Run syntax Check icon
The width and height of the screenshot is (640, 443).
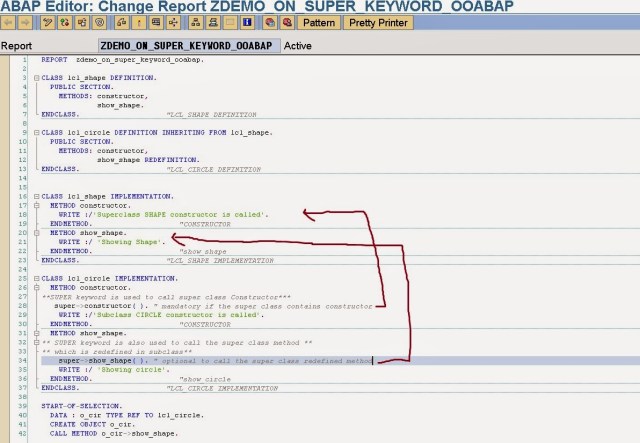[122, 22]
